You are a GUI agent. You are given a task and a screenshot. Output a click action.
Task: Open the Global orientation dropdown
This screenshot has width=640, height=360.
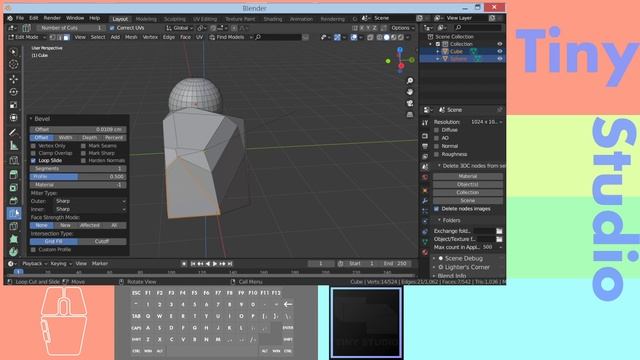coord(180,28)
